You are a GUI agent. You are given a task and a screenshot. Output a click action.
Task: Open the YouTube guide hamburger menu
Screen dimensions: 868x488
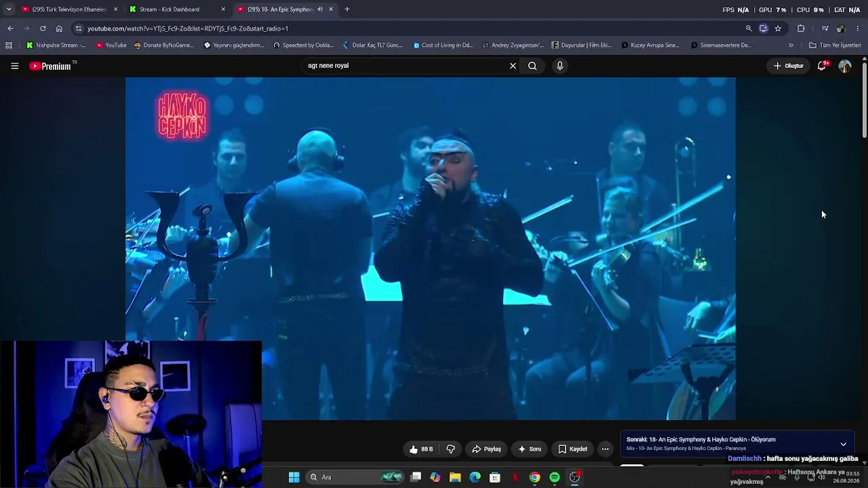14,66
